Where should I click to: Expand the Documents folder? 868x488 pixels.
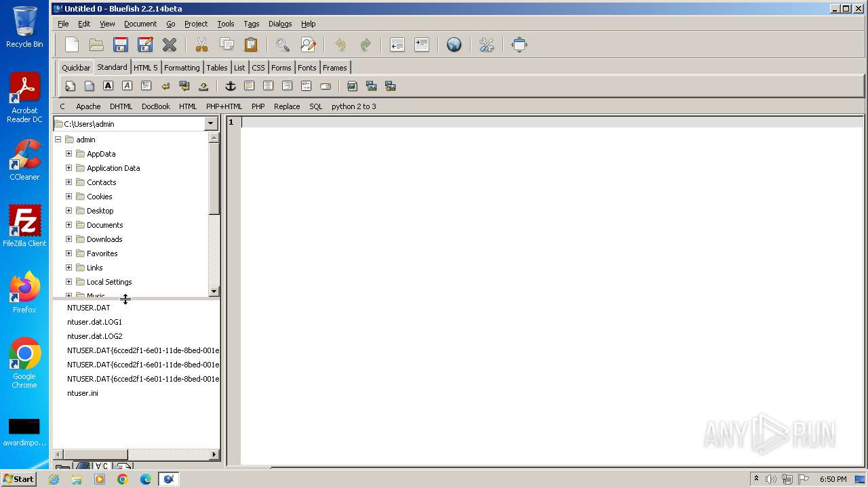pos(68,225)
